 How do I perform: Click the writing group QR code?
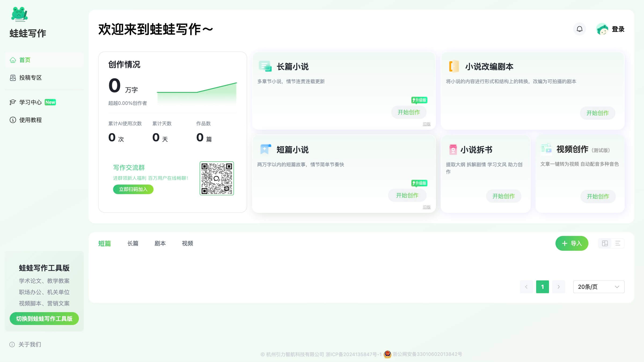(217, 178)
